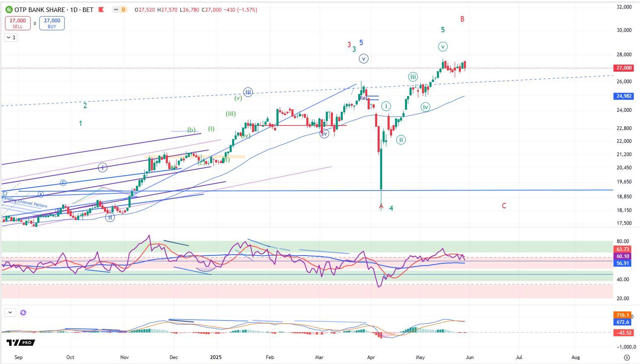Click the green OTP Bank symbol logo
The image size is (640, 364).
point(9,10)
